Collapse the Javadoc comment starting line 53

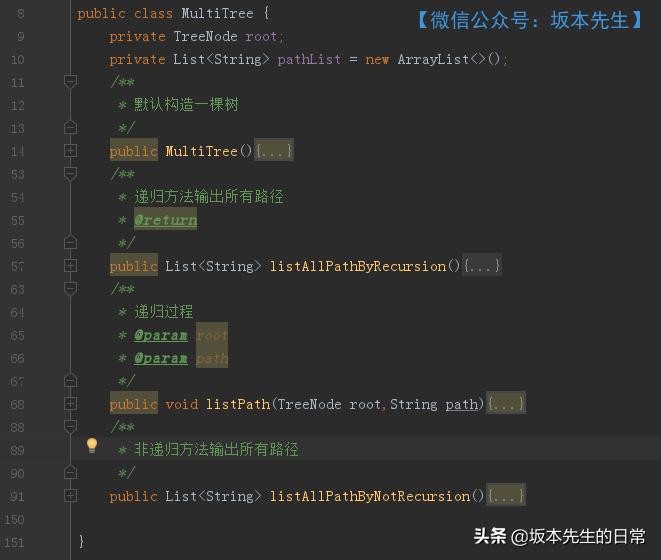point(70,173)
